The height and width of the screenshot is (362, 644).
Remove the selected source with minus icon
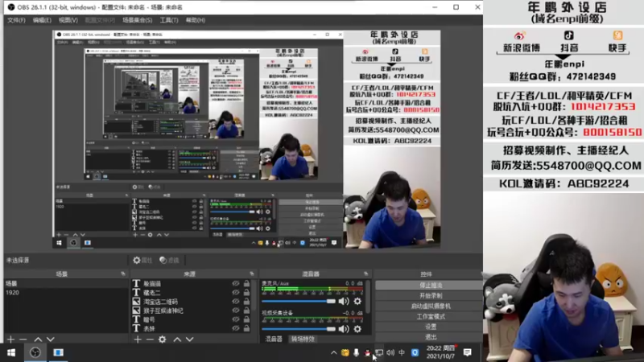tap(150, 339)
